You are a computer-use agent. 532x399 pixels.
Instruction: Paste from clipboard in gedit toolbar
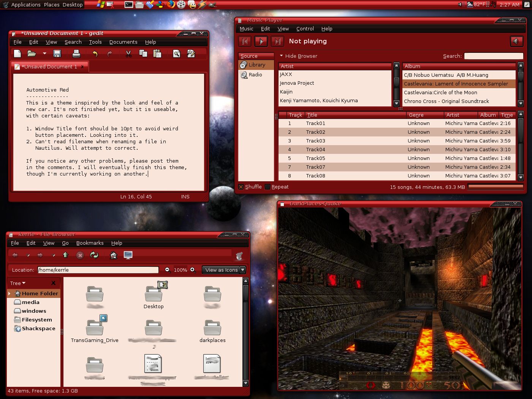coord(157,54)
